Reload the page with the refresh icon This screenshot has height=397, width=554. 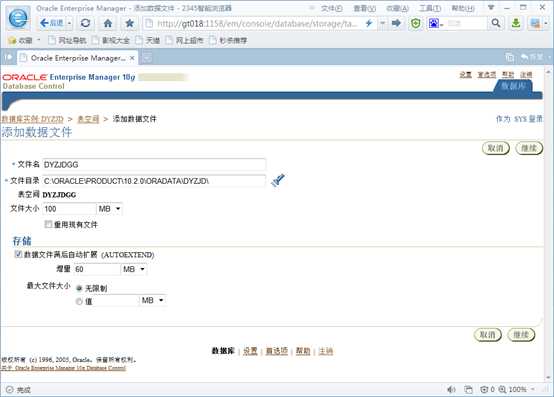pos(85,23)
